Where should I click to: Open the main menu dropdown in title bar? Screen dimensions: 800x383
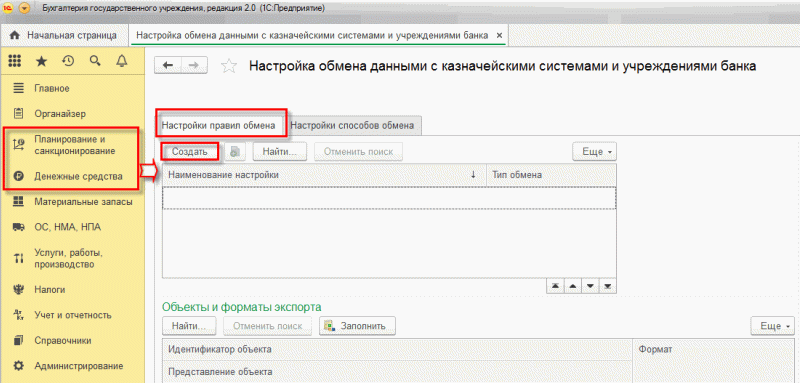click(x=24, y=9)
